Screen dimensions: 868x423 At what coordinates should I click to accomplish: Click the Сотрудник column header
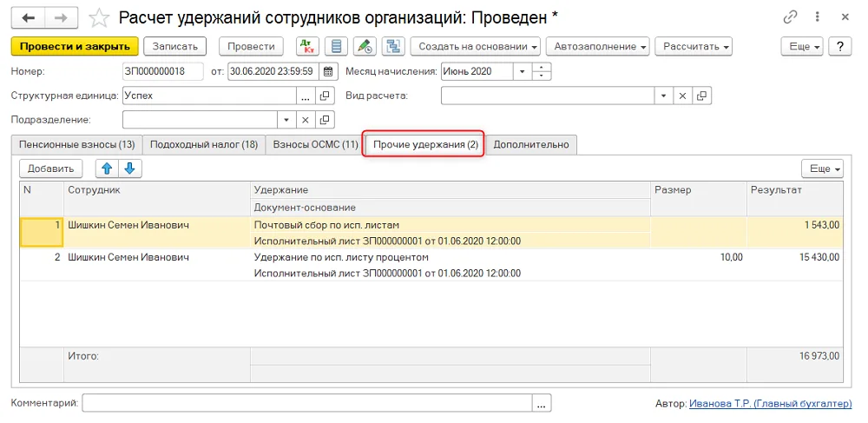pos(157,198)
